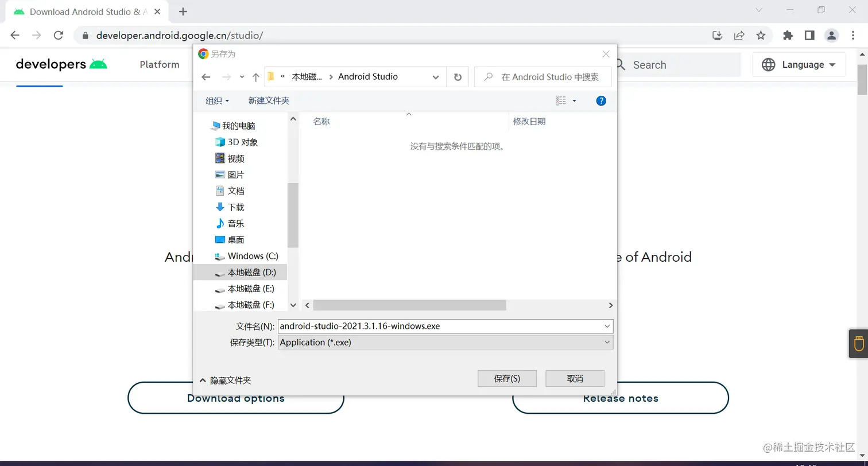Open recent locations dropdown in dialog
Viewport: 868px width, 466px height.
tap(242, 77)
